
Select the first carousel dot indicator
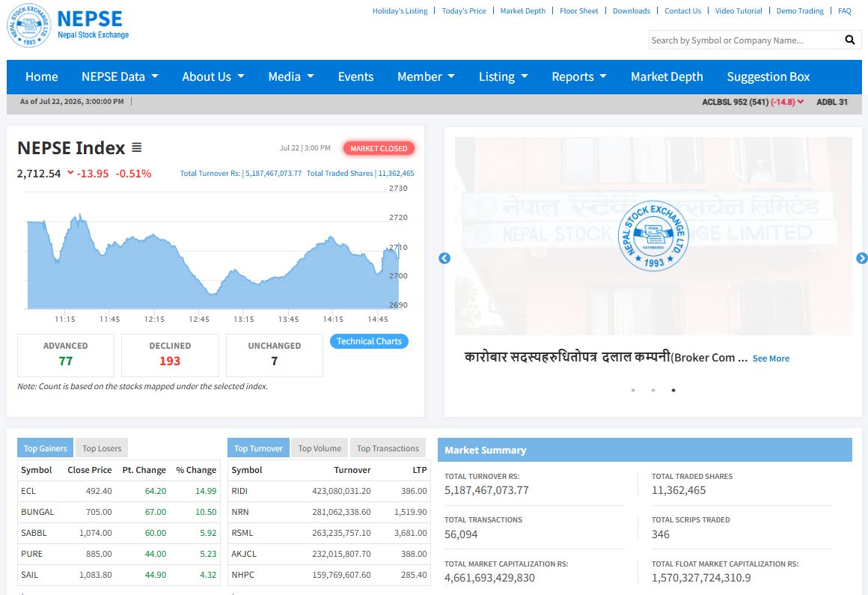(x=633, y=390)
